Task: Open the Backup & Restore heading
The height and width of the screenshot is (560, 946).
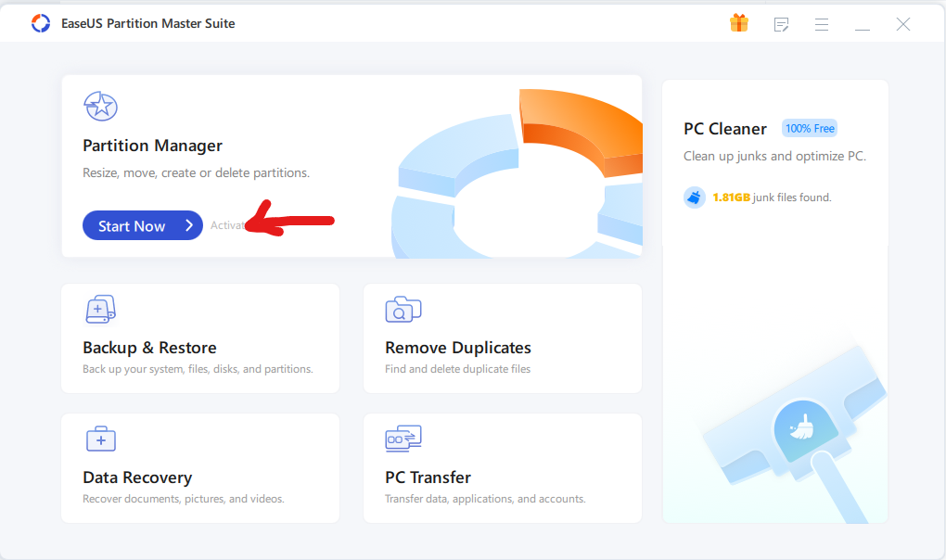Action: click(149, 348)
